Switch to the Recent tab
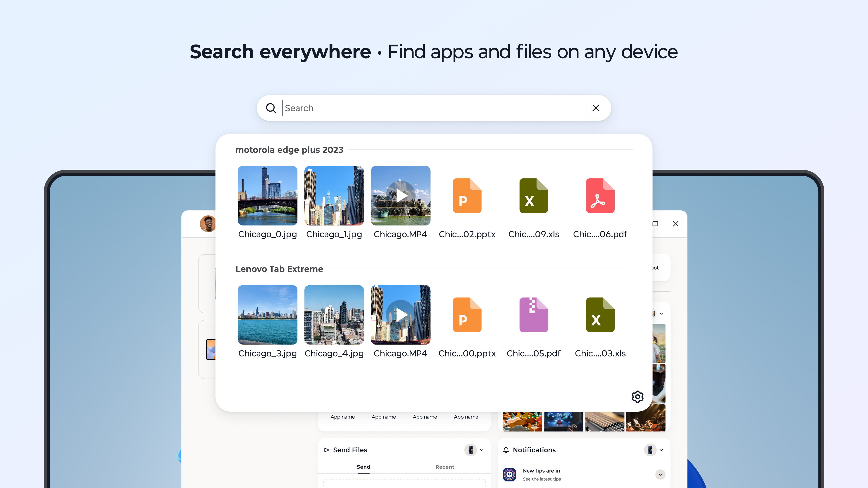Image resolution: width=868 pixels, height=488 pixels. click(x=445, y=467)
